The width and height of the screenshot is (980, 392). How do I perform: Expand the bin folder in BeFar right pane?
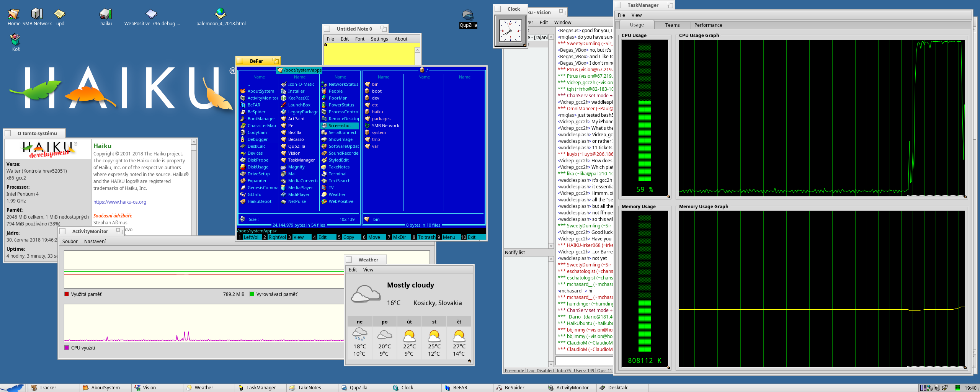point(375,84)
